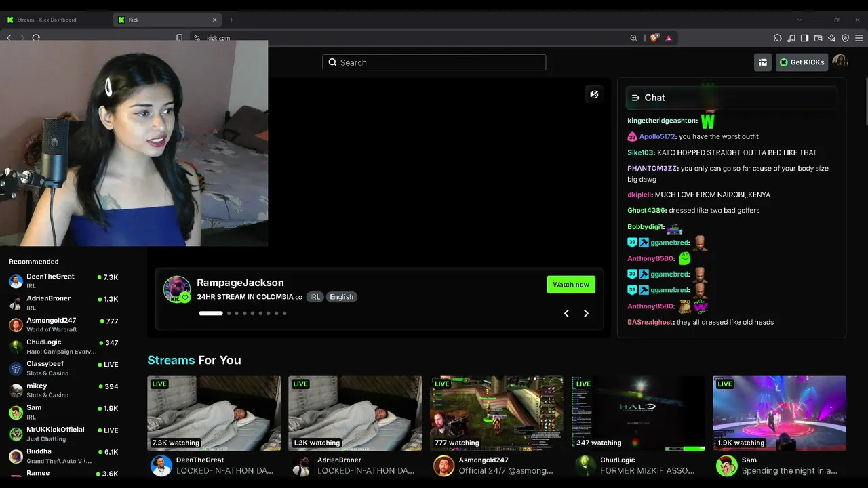Open RampageJackson's channel avatar
868x488 pixels.
[x=177, y=289]
